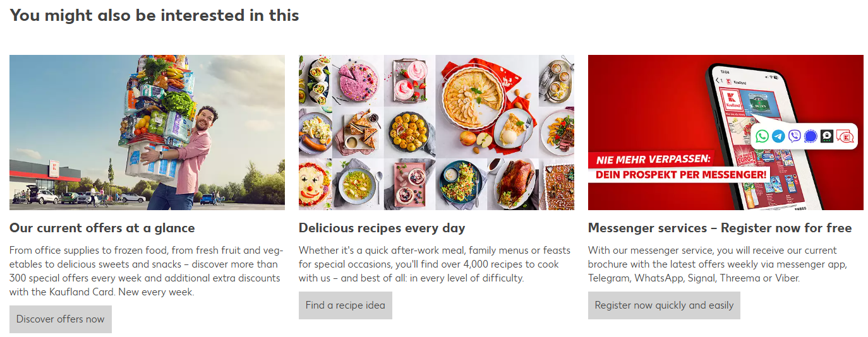The height and width of the screenshot is (337, 868).
Task: Click the red Kaufland chat bubble icon
Action: [x=844, y=136]
